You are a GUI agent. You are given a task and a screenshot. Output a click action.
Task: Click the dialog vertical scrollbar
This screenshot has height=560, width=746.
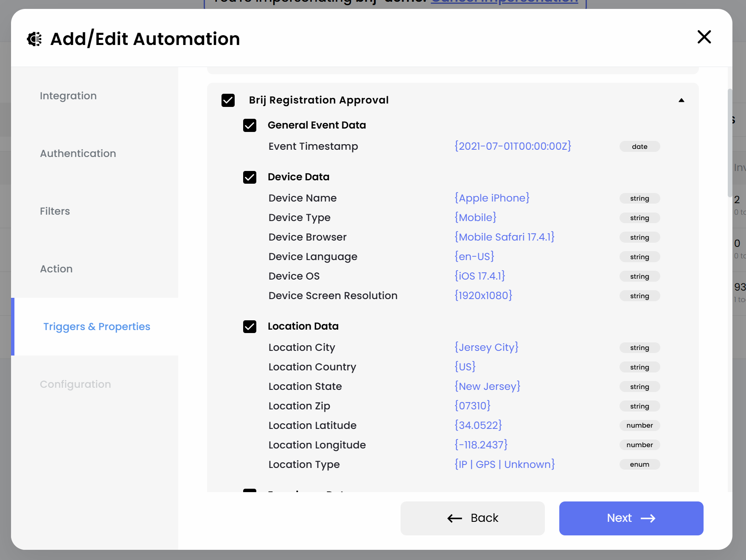pyautogui.click(x=730, y=143)
